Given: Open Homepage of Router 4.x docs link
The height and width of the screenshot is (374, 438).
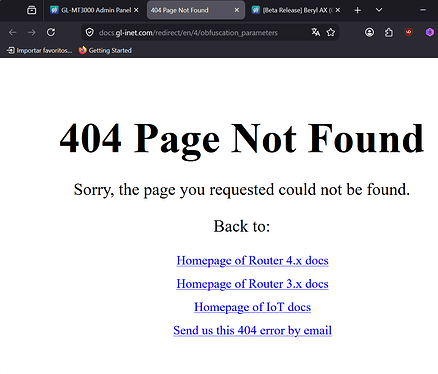Looking at the screenshot, I should point(252,260).
